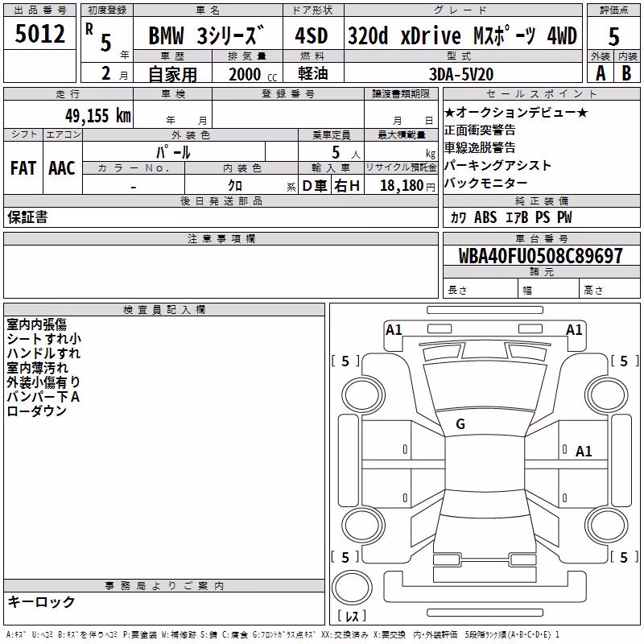Click the steering position 右H
This screenshot has height=644, width=644.
tap(347, 186)
